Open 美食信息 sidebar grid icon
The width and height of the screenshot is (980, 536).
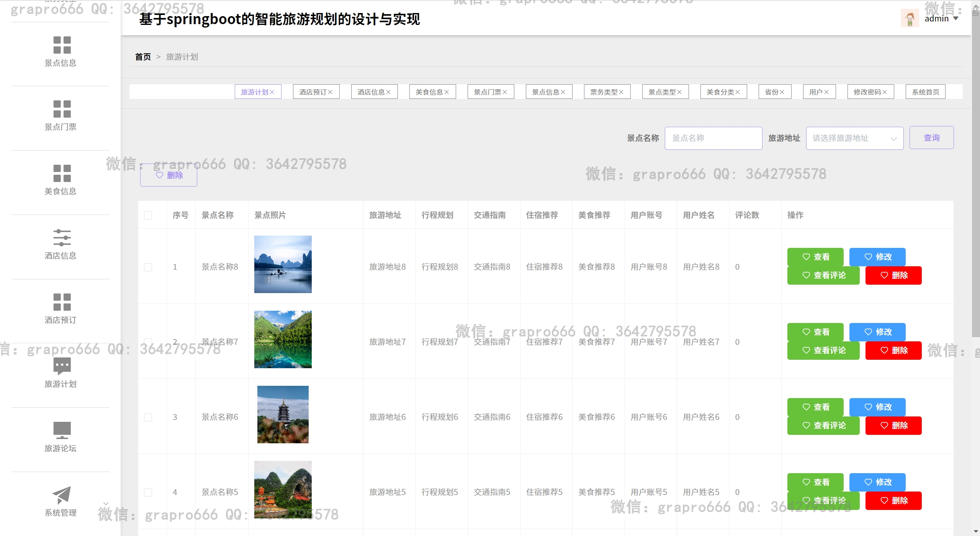(x=62, y=173)
